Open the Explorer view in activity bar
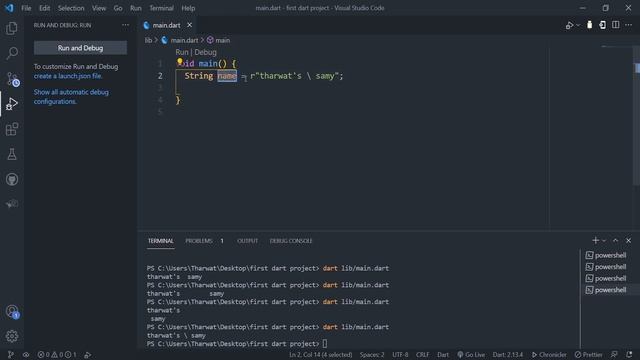Image resolution: width=640 pixels, height=360 pixels. coord(12,28)
